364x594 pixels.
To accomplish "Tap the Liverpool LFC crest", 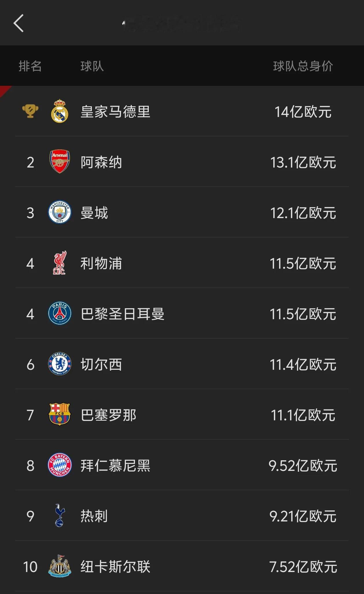I will (60, 263).
